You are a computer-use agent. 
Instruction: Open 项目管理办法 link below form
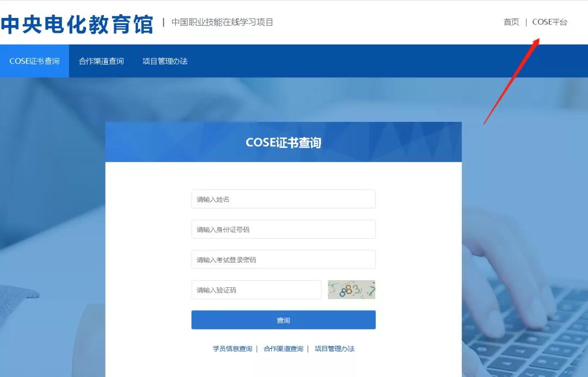coord(334,349)
